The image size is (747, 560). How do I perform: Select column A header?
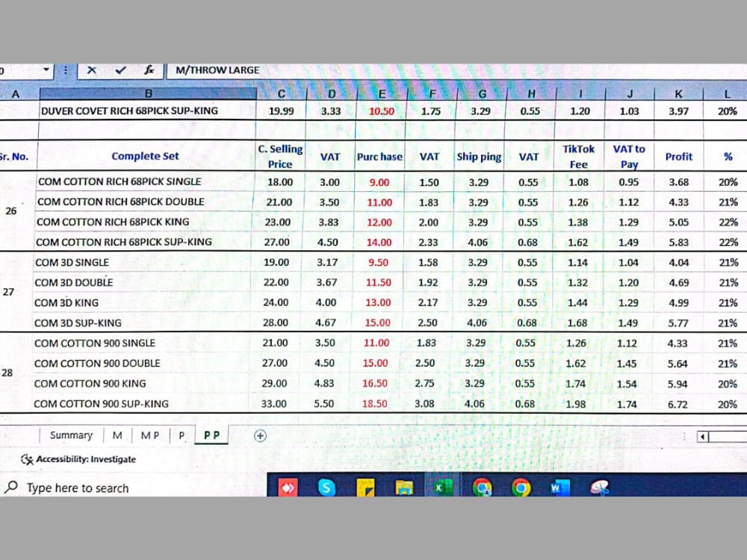point(16,94)
